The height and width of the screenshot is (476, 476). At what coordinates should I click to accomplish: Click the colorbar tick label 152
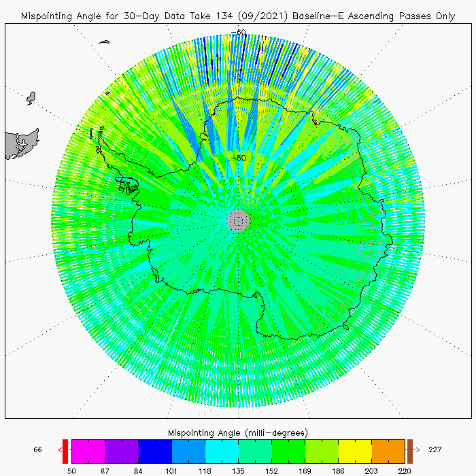272,471
